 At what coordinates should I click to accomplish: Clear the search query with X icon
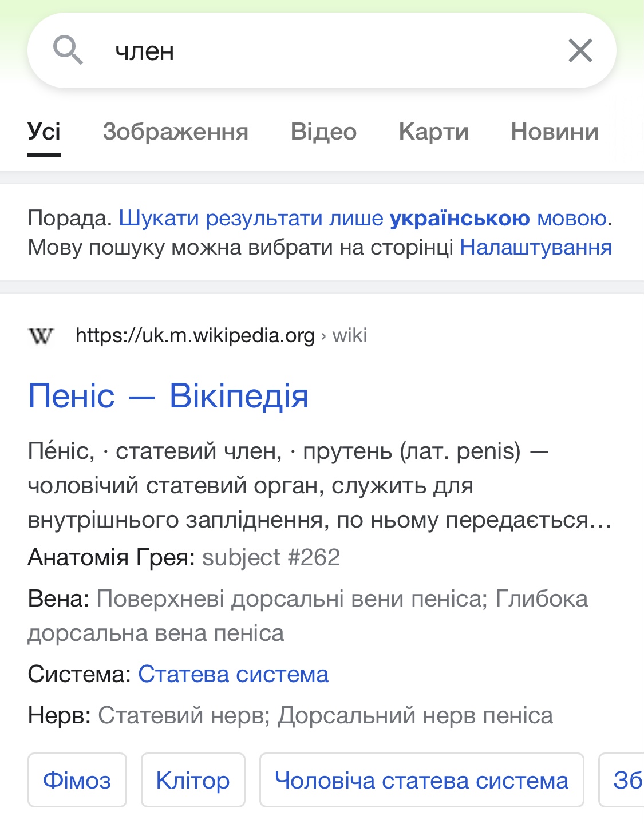pos(580,50)
